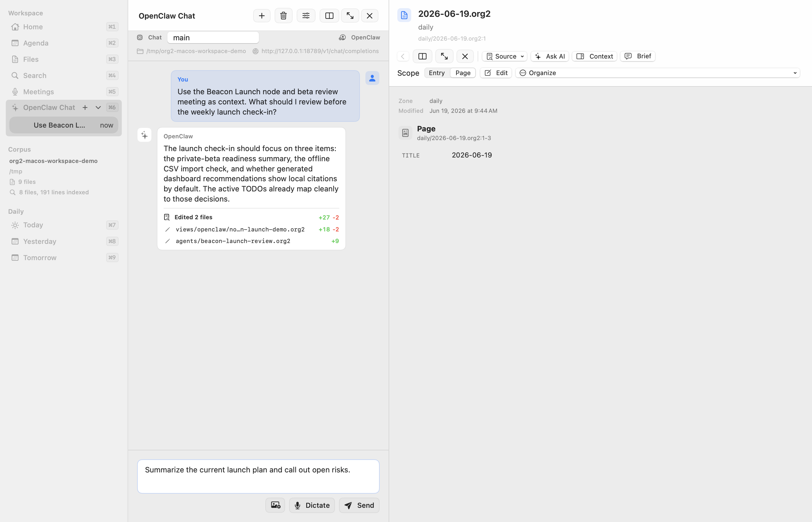Click the Home sidebar icon

click(15, 27)
